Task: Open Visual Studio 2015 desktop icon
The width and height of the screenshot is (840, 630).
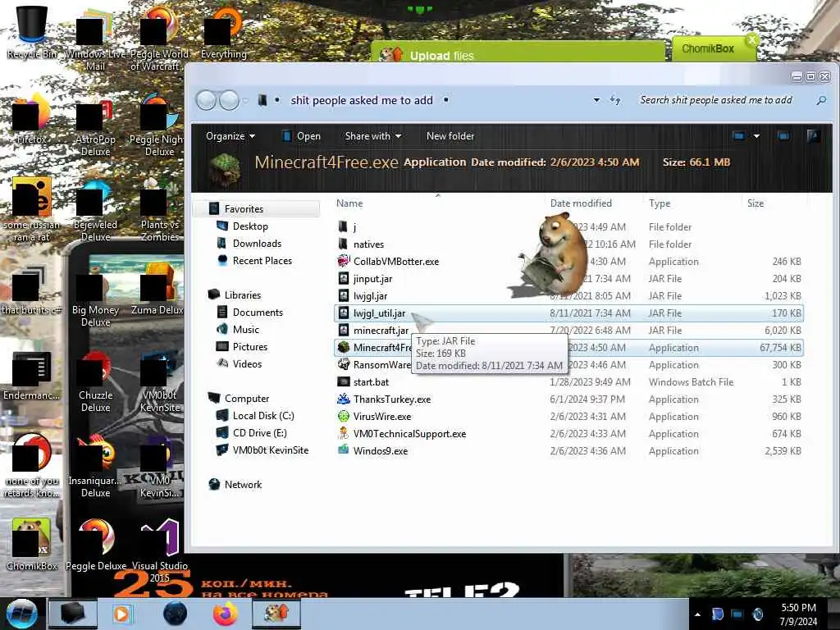Action: point(160,550)
